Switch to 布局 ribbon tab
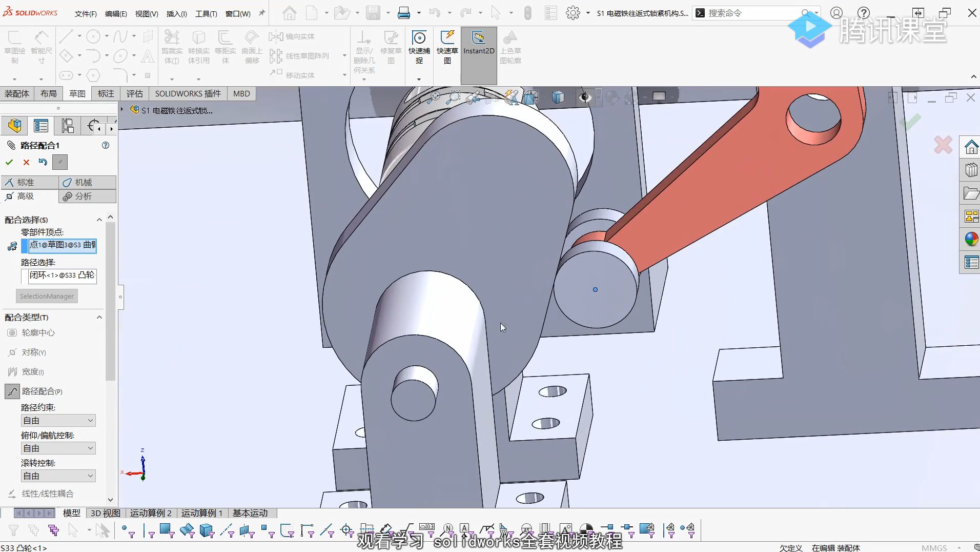Viewport: 980px width, 552px height. click(49, 93)
